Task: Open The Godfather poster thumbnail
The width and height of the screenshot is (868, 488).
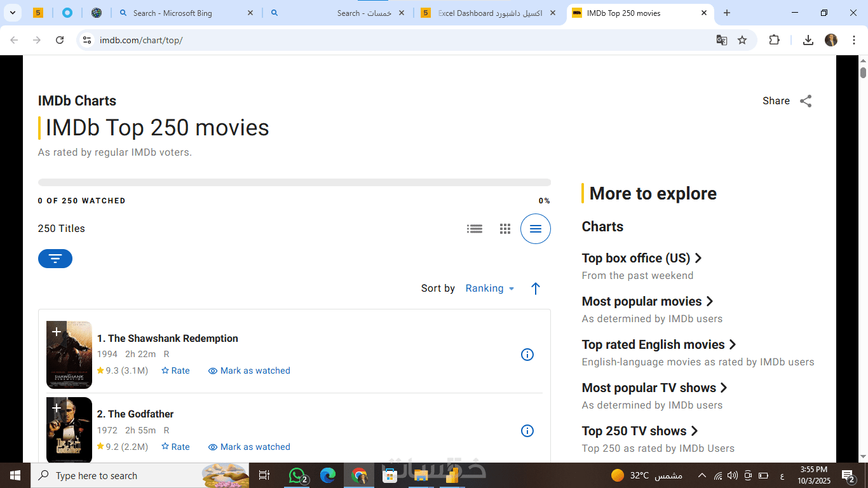Action: click(69, 430)
